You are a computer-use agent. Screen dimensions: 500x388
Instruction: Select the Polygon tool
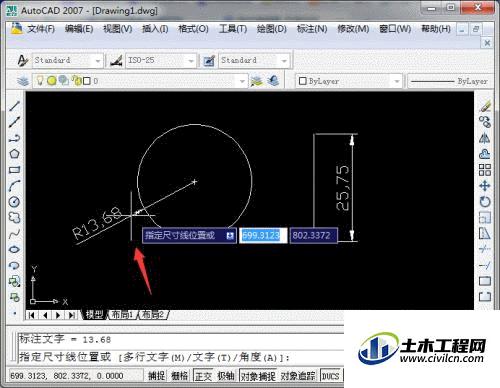14,154
